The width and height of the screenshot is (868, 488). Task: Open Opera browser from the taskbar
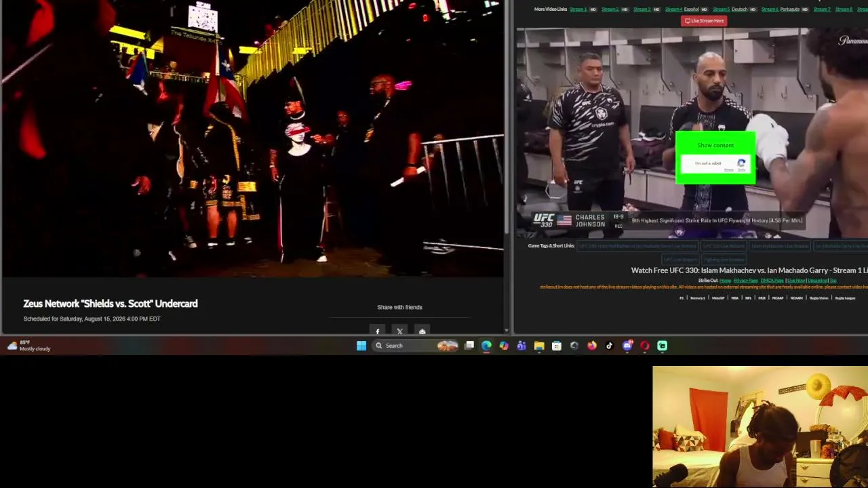[645, 346]
